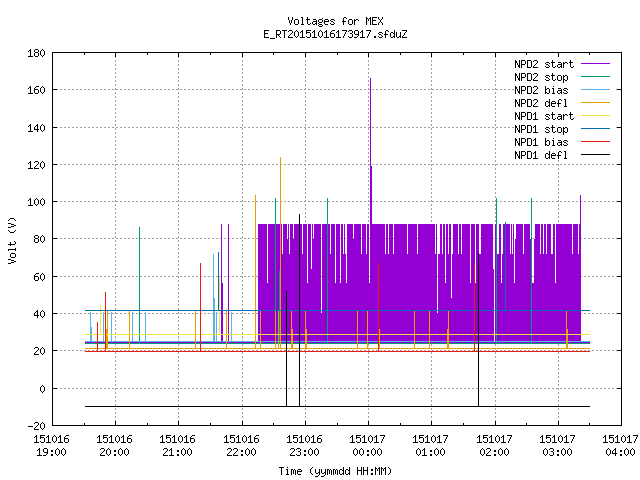Click the purple legend line for NPD2 start

(x=595, y=64)
